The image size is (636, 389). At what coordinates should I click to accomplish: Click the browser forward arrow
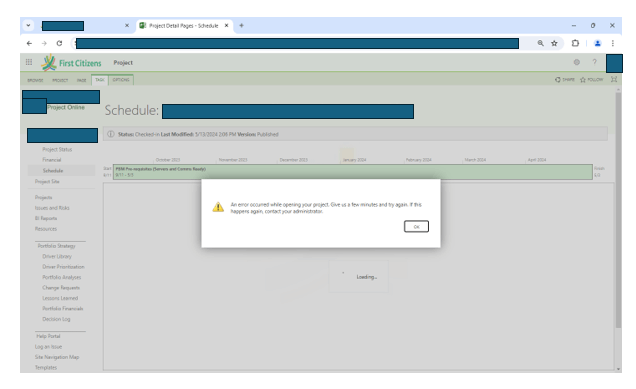click(x=44, y=43)
